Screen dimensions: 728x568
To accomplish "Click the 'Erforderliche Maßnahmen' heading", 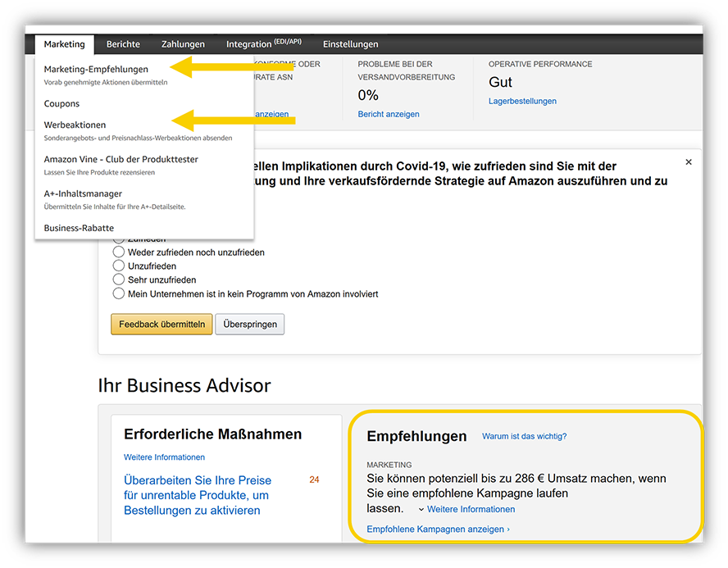I will tap(212, 434).
